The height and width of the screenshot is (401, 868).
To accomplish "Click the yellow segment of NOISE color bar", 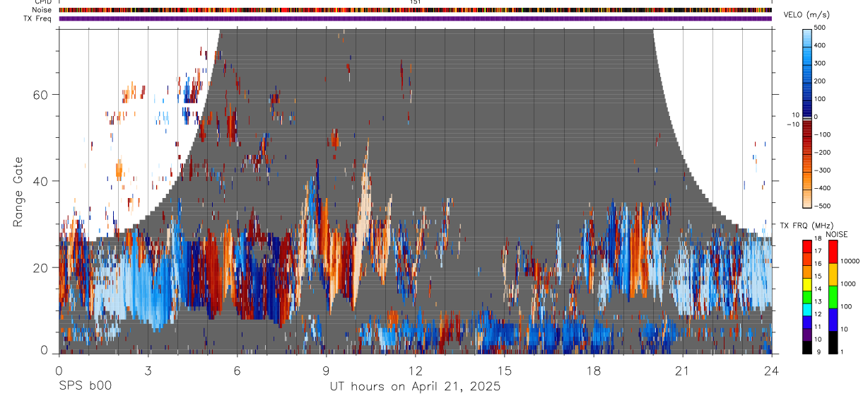I will [x=833, y=274].
